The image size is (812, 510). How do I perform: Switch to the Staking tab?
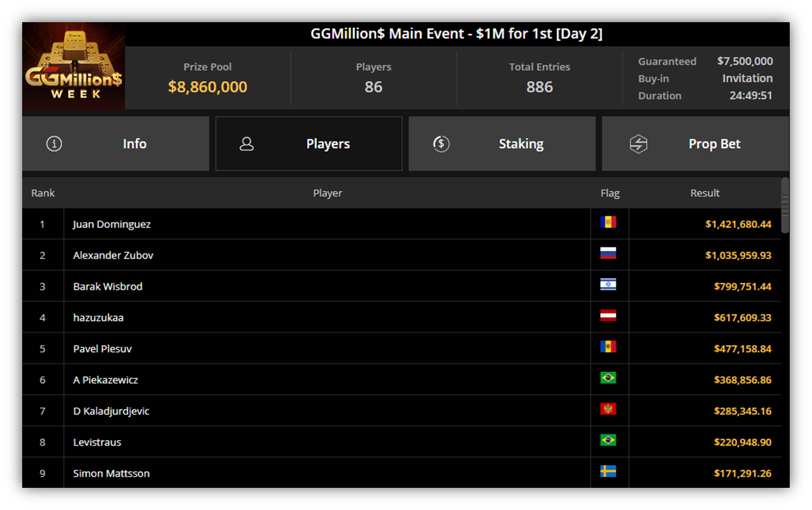pyautogui.click(x=502, y=144)
